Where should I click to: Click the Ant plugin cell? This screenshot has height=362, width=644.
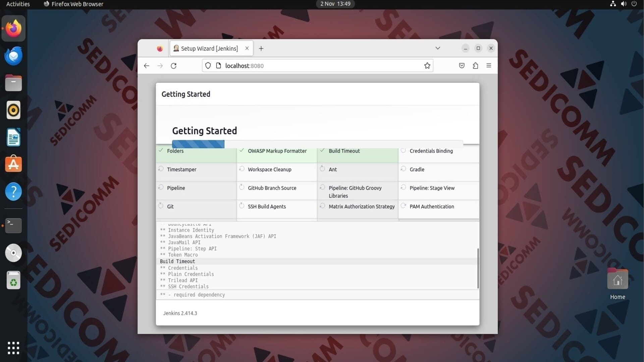point(358,172)
